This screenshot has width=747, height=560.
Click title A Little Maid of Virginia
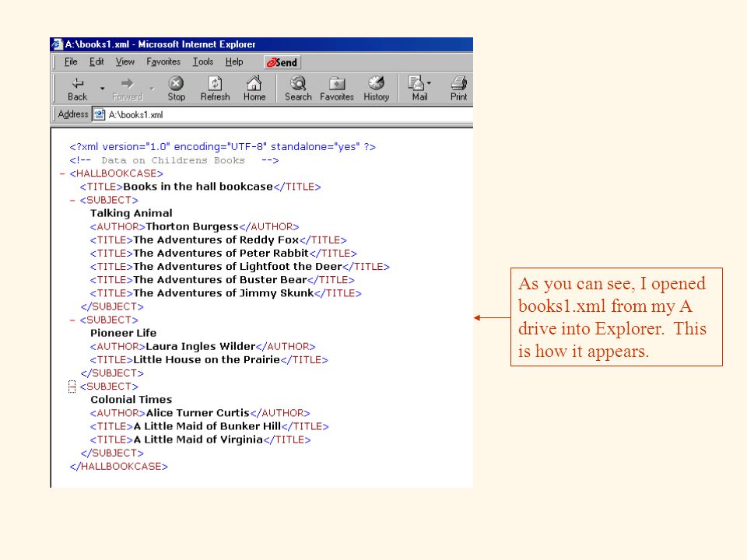(198, 440)
